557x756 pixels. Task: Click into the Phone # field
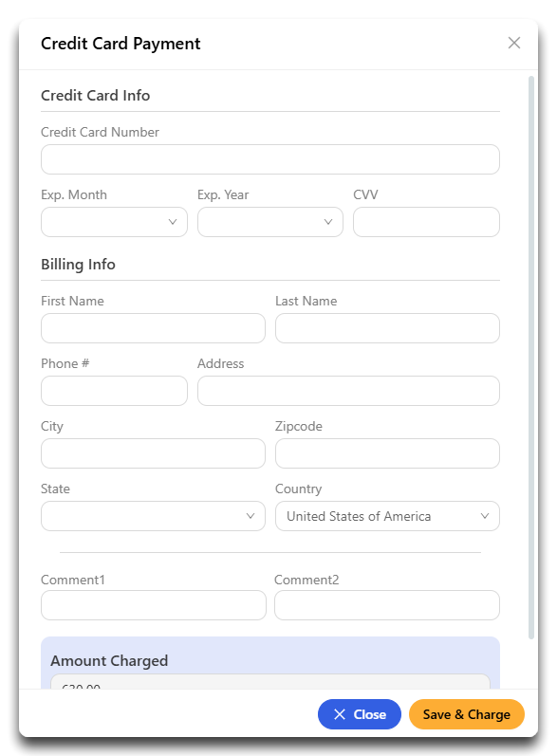click(114, 391)
